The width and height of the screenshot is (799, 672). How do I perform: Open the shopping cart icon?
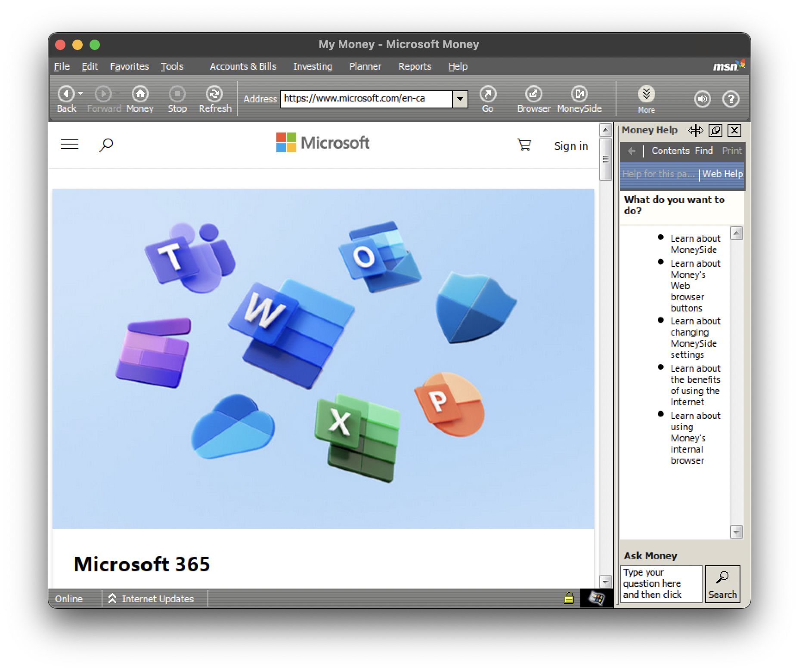tap(524, 145)
